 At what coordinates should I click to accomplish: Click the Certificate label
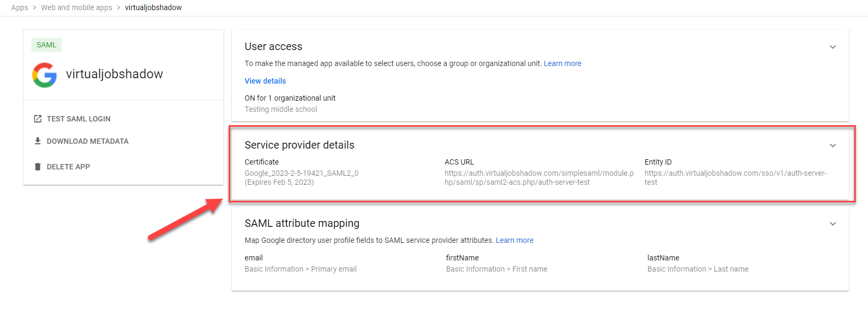[x=262, y=162]
